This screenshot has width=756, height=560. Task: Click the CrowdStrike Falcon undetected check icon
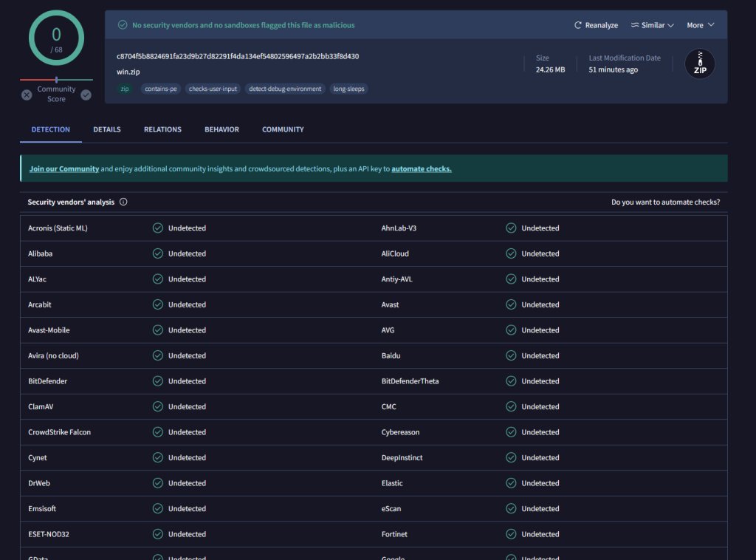158,433
